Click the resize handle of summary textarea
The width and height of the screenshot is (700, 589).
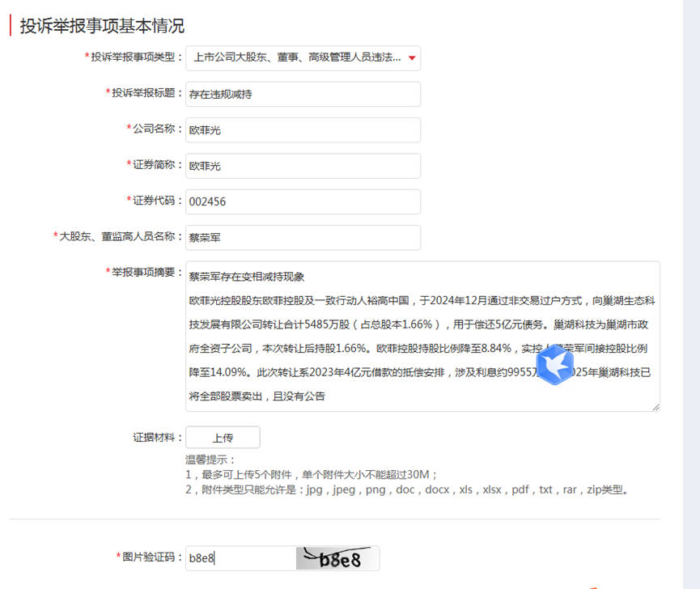click(x=655, y=407)
